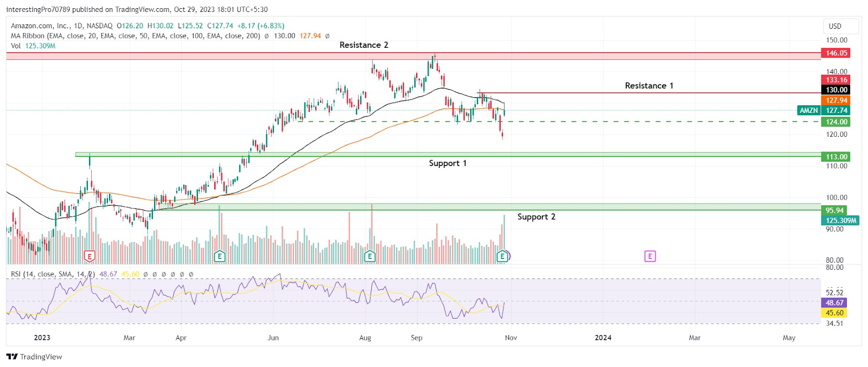Click the 100.00 price axis value

coord(837,198)
